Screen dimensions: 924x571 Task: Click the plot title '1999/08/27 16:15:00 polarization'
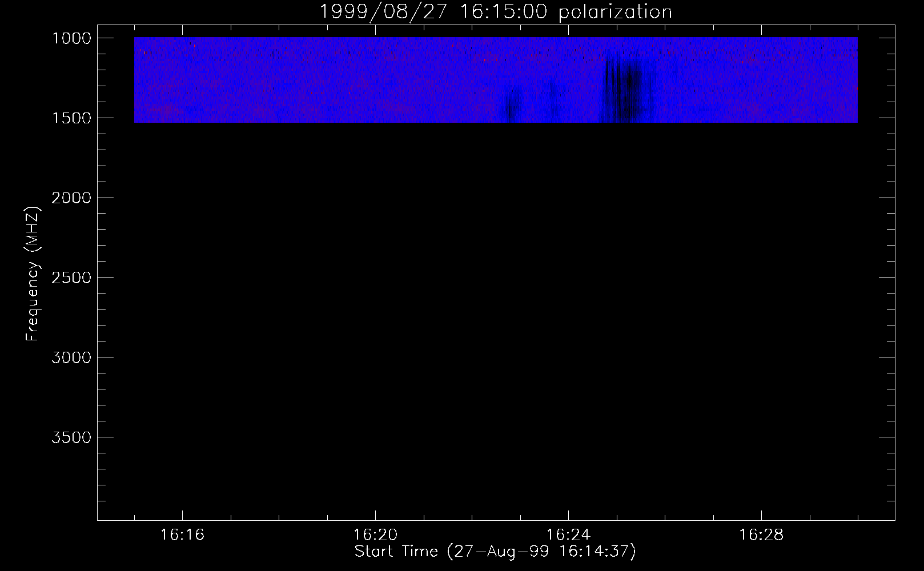[495, 11]
